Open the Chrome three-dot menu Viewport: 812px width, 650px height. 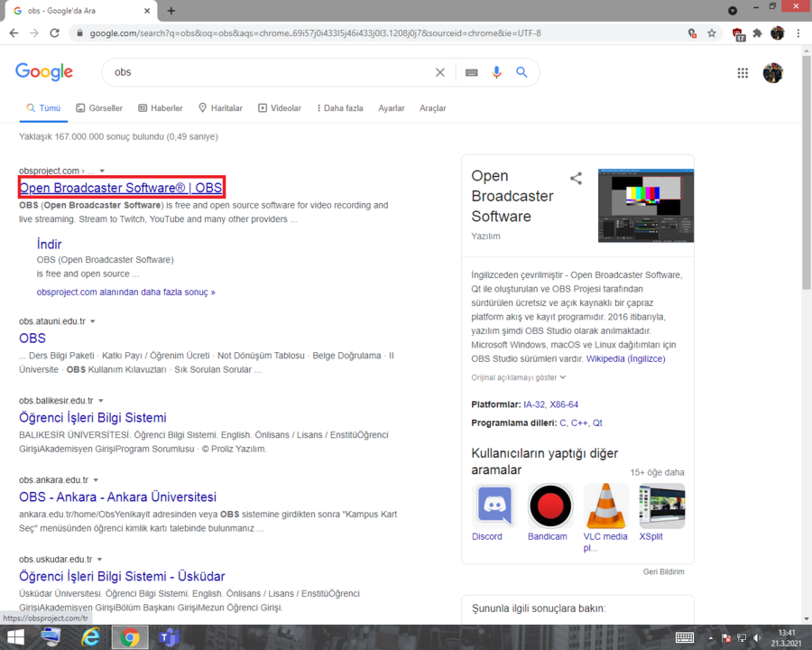tap(798, 33)
